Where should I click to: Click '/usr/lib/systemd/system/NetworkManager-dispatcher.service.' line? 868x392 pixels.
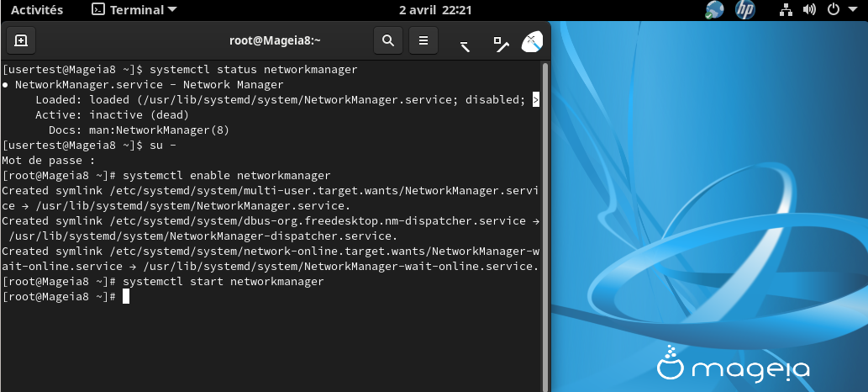pyautogui.click(x=203, y=236)
